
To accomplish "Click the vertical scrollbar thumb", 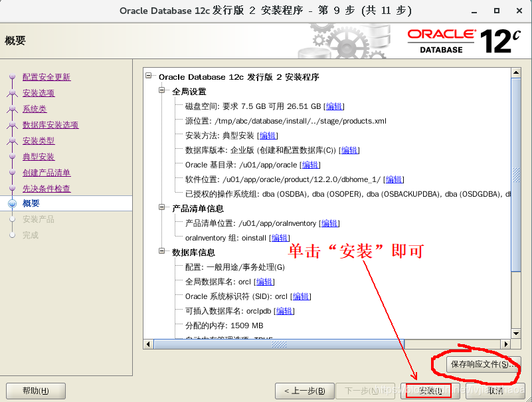I will (516, 175).
